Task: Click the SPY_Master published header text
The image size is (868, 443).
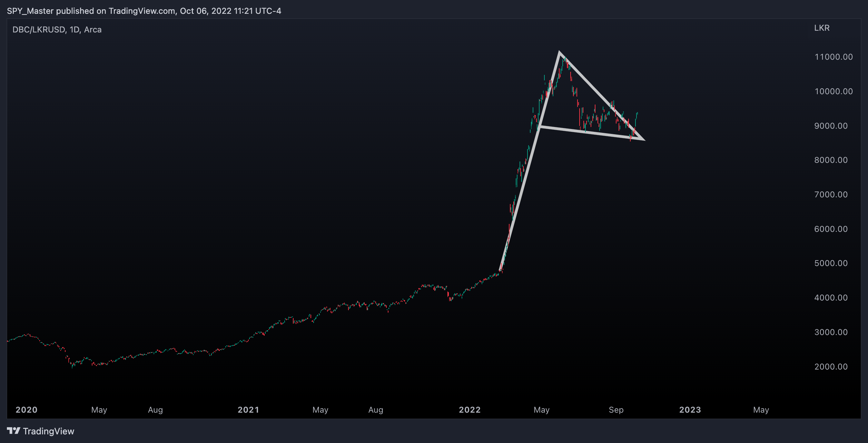Action: click(144, 11)
